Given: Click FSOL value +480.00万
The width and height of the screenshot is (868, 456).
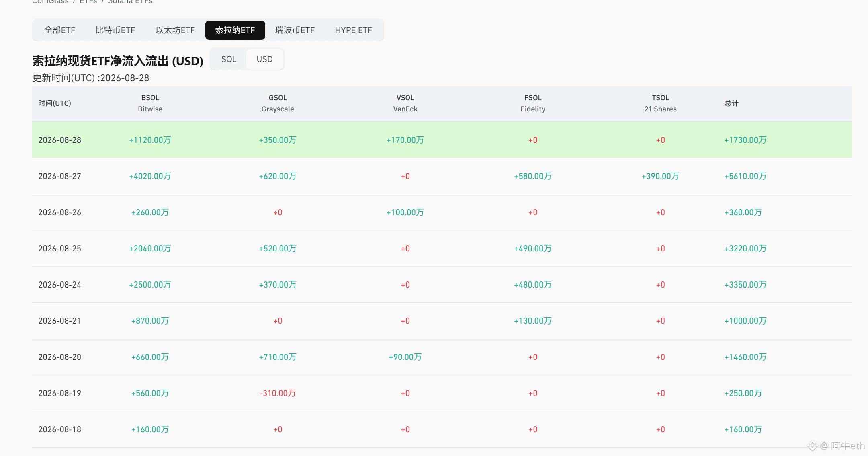Looking at the screenshot, I should click(533, 285).
